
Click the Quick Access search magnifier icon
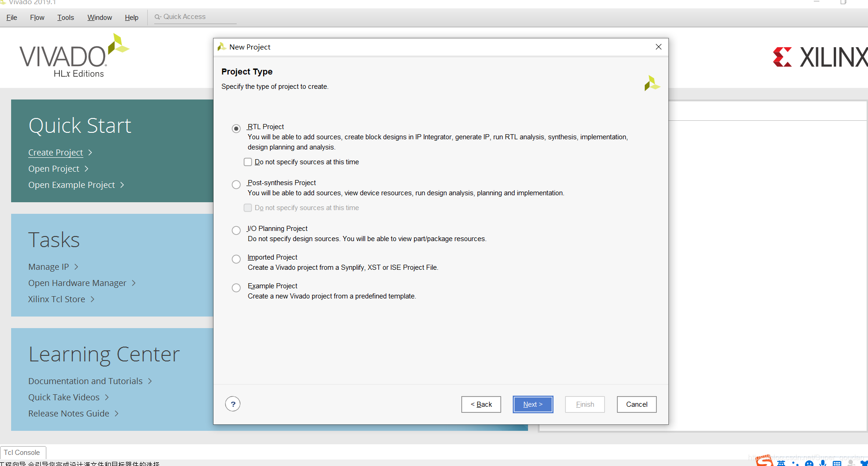pos(157,17)
